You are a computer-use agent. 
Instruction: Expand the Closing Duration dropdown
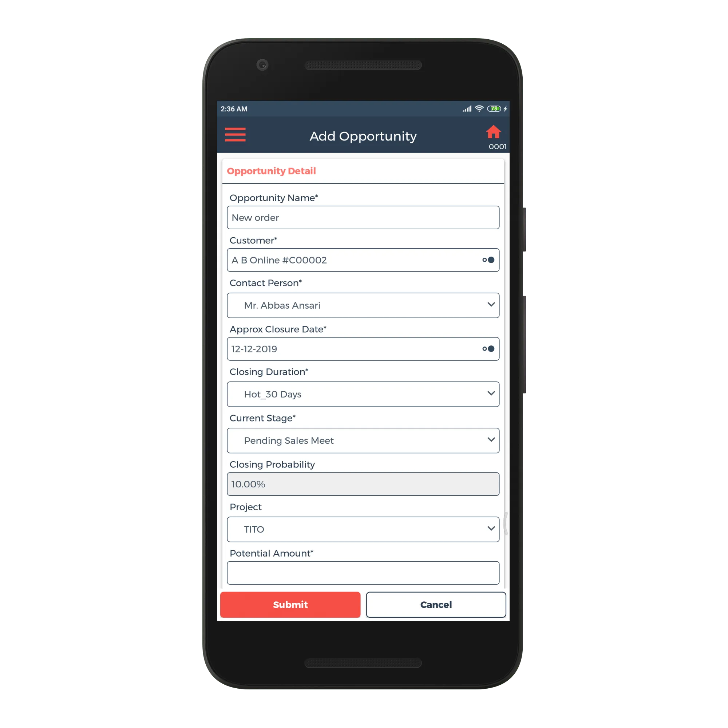click(364, 394)
